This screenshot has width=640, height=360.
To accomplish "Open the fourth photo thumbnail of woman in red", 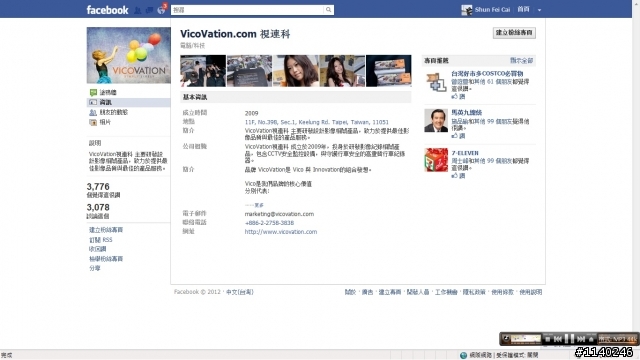I will click(x=342, y=71).
